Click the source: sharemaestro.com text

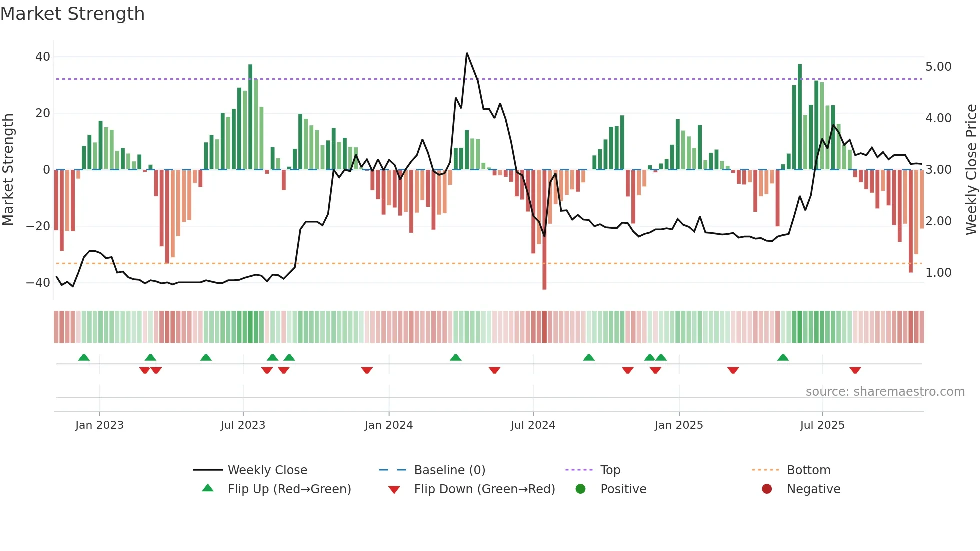tap(885, 392)
